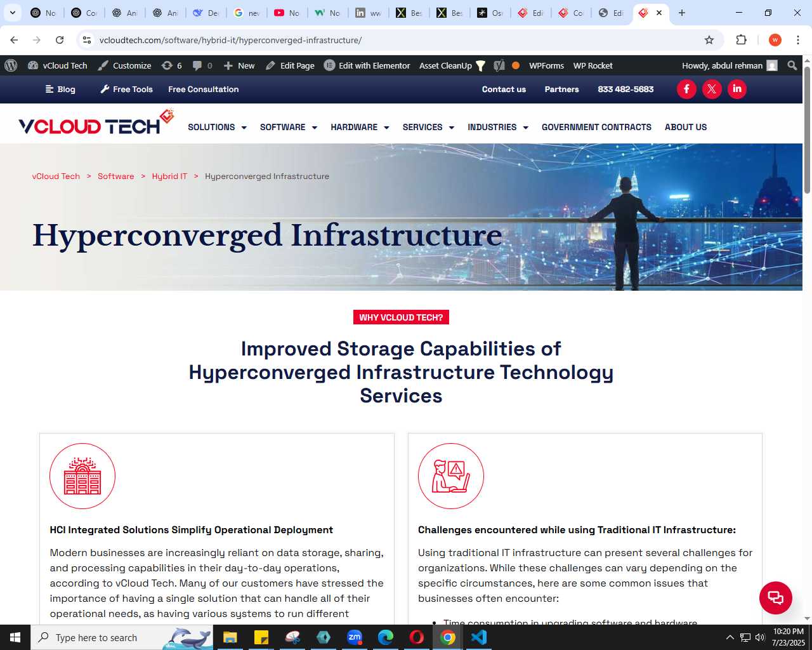Viewport: 812px width, 650px height.
Task: Switch to the YouTube tab
Action: pyautogui.click(x=287, y=13)
